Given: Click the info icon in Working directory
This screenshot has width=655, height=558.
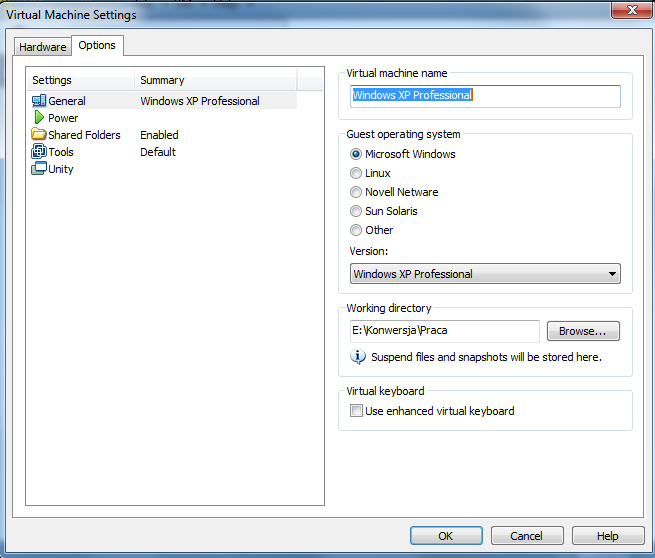Looking at the screenshot, I should (x=358, y=357).
